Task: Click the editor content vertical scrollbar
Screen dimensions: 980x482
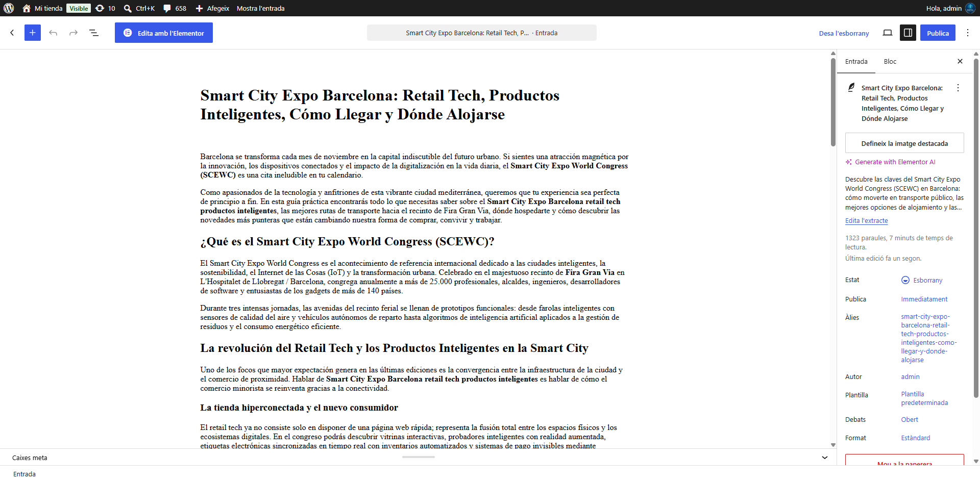Action: [833, 102]
